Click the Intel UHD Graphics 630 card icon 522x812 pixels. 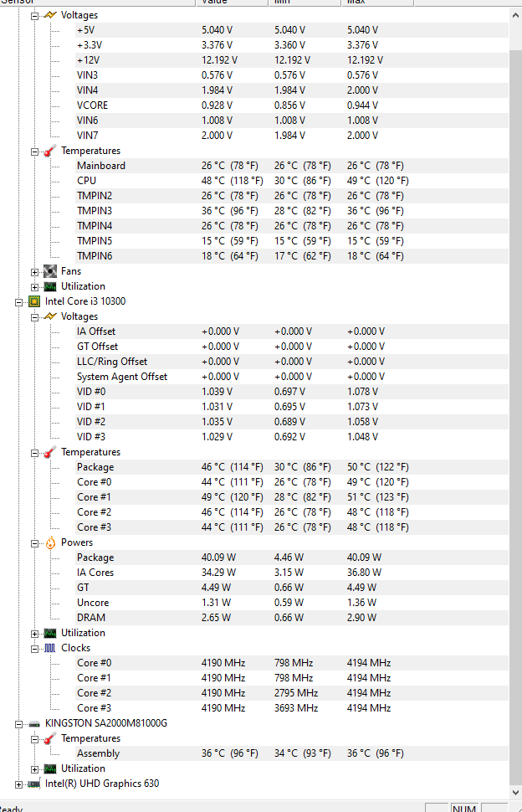(x=34, y=784)
